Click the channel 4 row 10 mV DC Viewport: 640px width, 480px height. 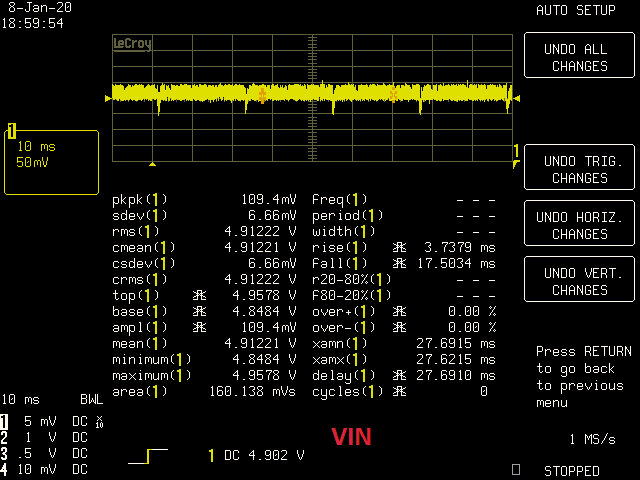(44, 469)
